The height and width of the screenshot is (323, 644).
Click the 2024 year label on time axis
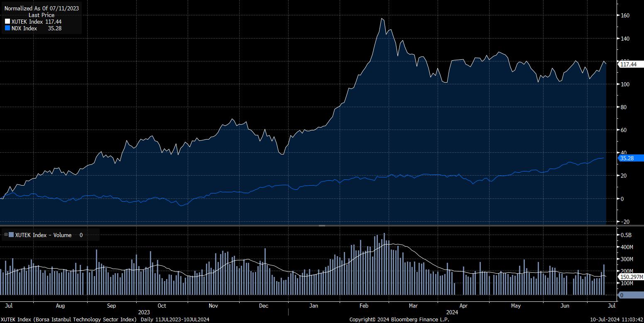452,312
